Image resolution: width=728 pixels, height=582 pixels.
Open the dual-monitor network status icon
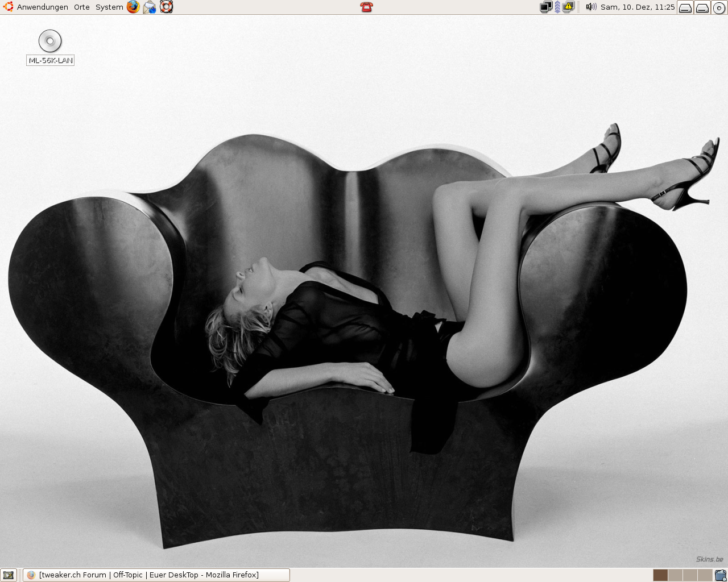pos(545,7)
